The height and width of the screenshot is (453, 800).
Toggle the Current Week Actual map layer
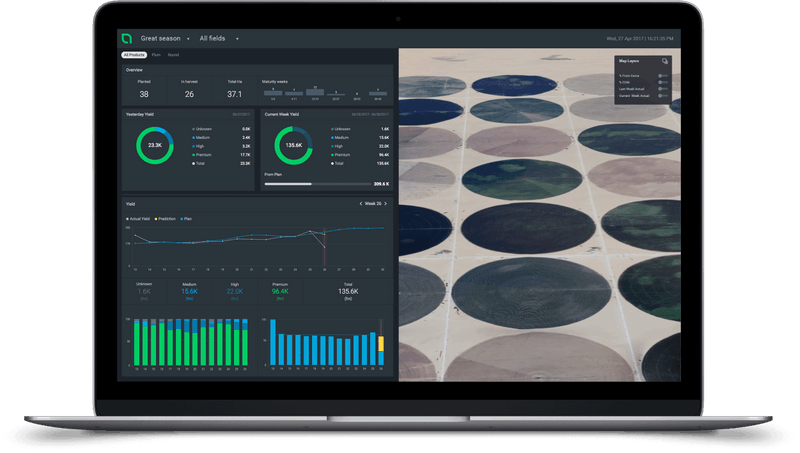662,95
